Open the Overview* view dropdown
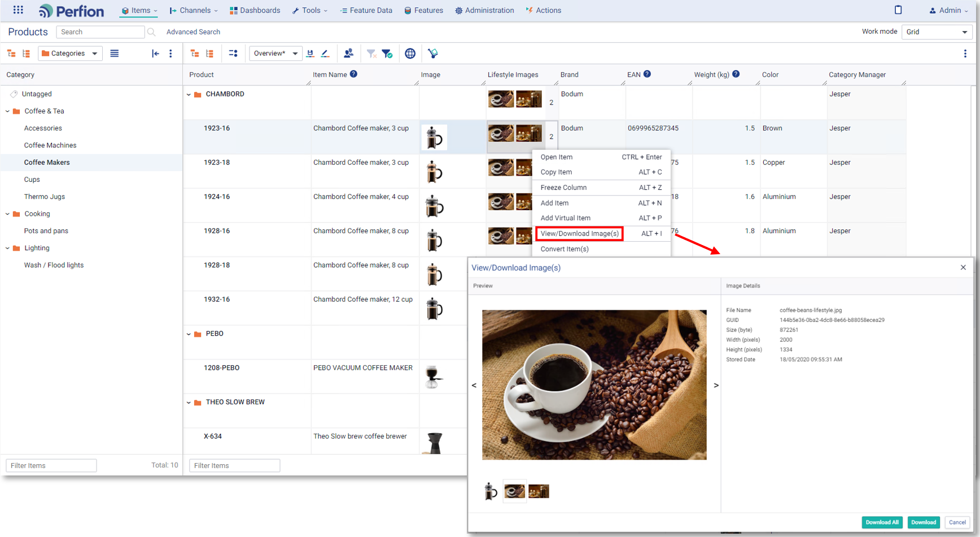Screen dimensions: 980x537 (275, 54)
